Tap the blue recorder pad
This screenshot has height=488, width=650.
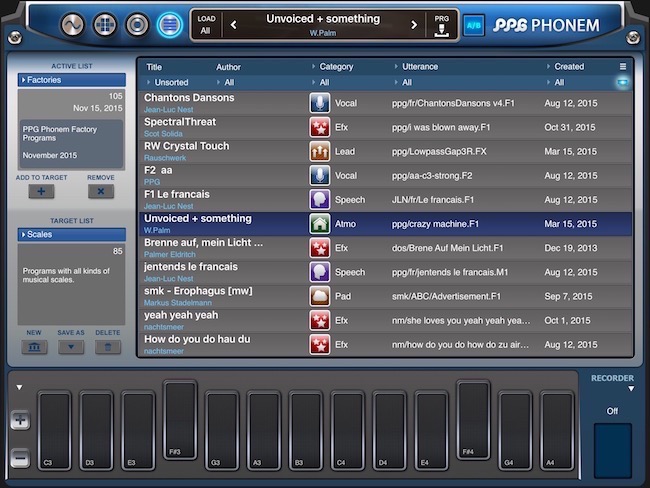coord(613,451)
